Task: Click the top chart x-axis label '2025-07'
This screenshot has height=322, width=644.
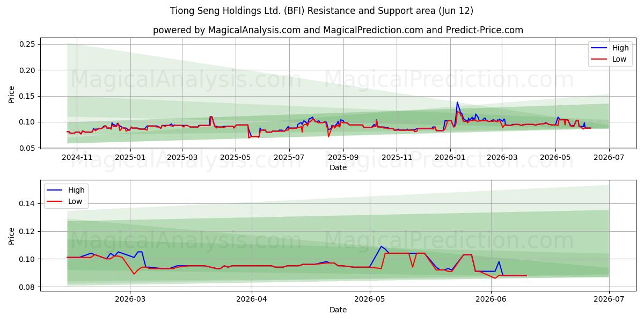Action: 289,158
